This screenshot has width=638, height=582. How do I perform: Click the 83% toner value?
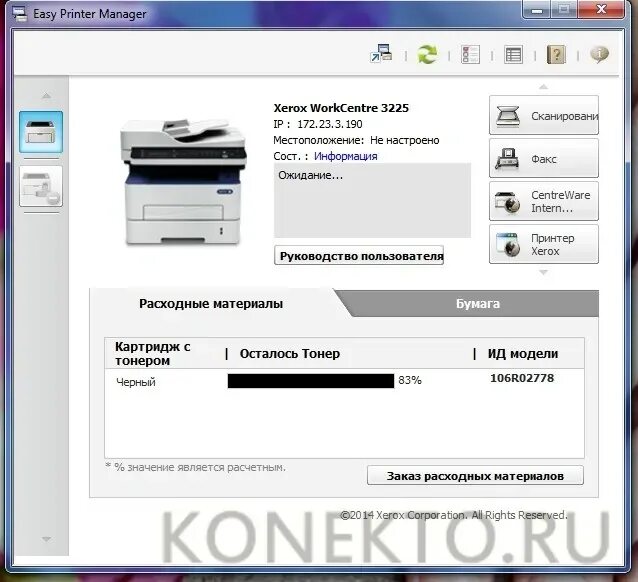click(410, 381)
